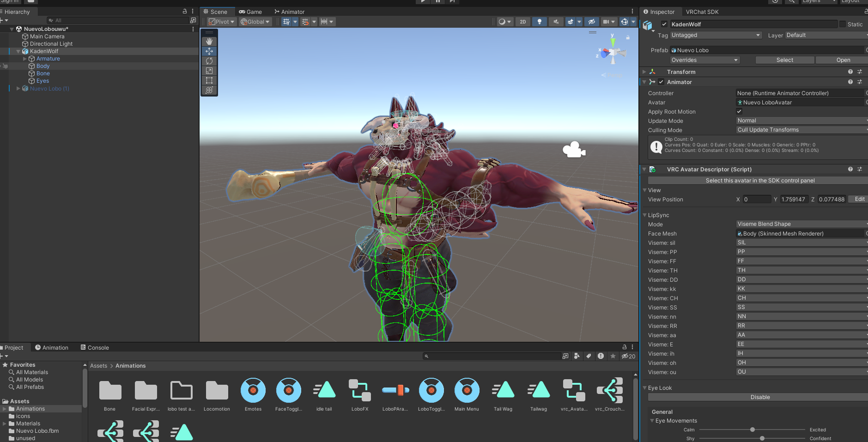Click the search by label tag icon

pyautogui.click(x=589, y=356)
